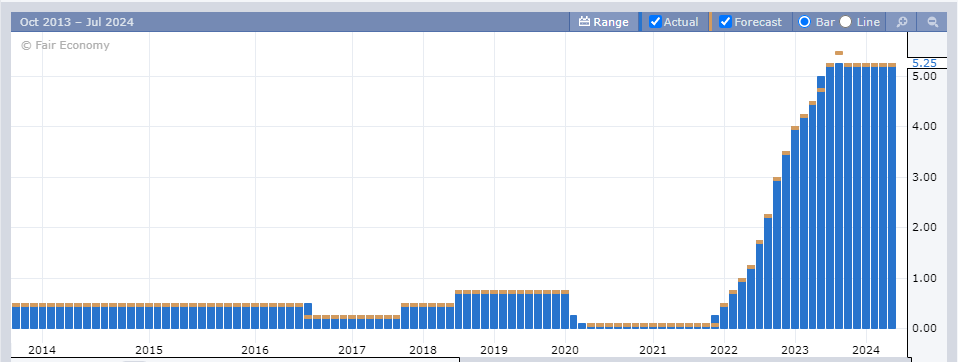Uncheck the Actual series checkbox
The width and height of the screenshot is (958, 362).
pos(655,22)
